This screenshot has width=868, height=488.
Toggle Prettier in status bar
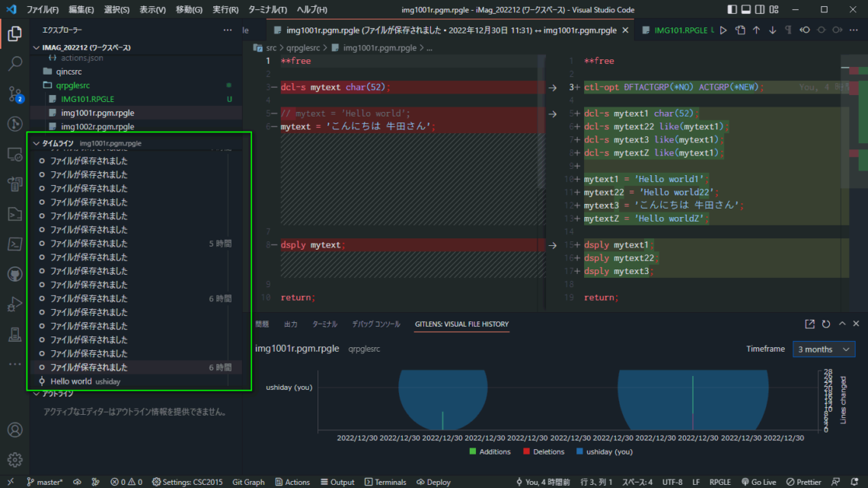point(804,482)
